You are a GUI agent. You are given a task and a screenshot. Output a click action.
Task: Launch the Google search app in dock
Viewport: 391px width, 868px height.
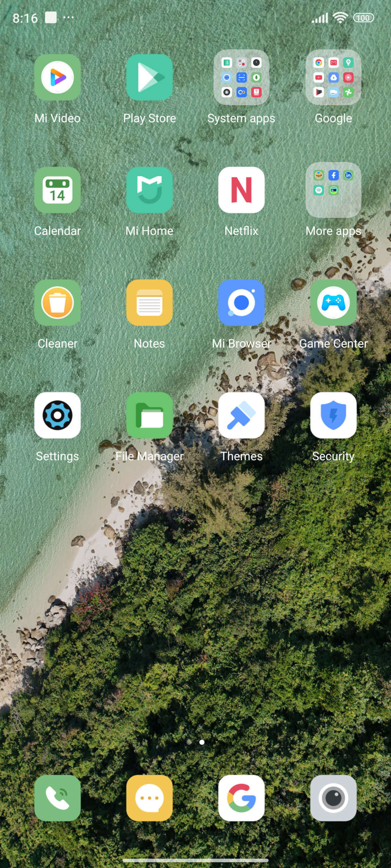[241, 798]
